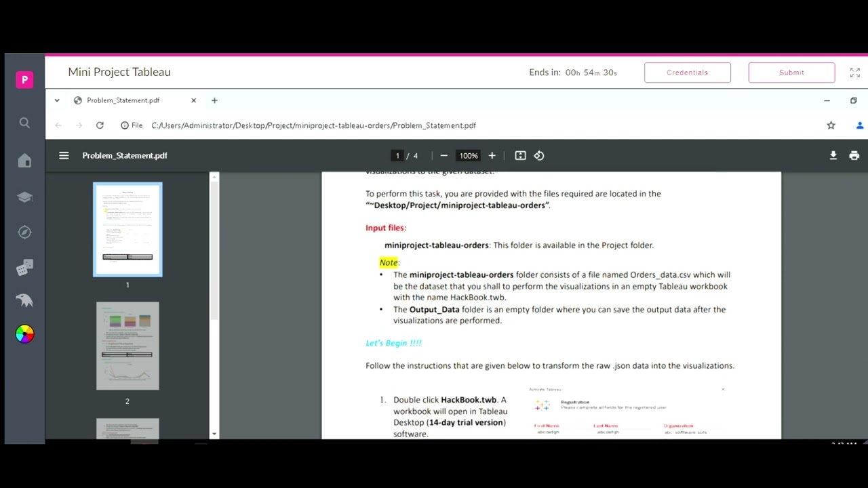868x488 pixels.
Task: Restore the inner browser window
Action: pos(853,100)
